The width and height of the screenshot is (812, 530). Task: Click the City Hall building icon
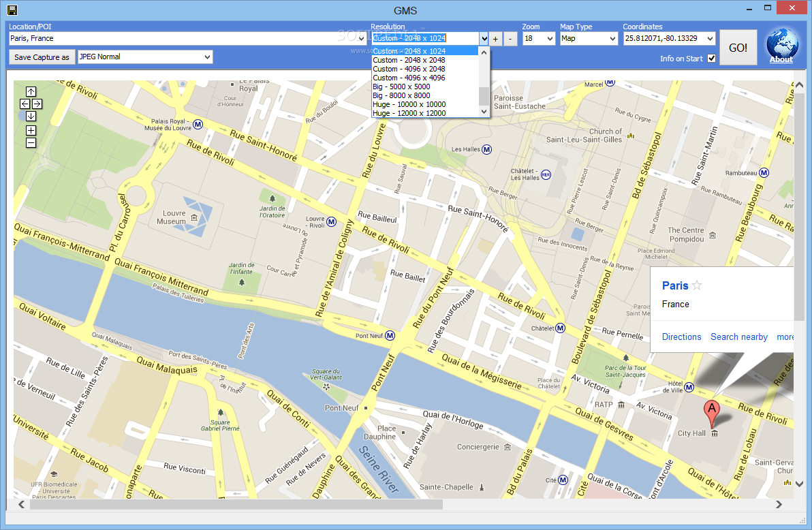[x=715, y=433]
